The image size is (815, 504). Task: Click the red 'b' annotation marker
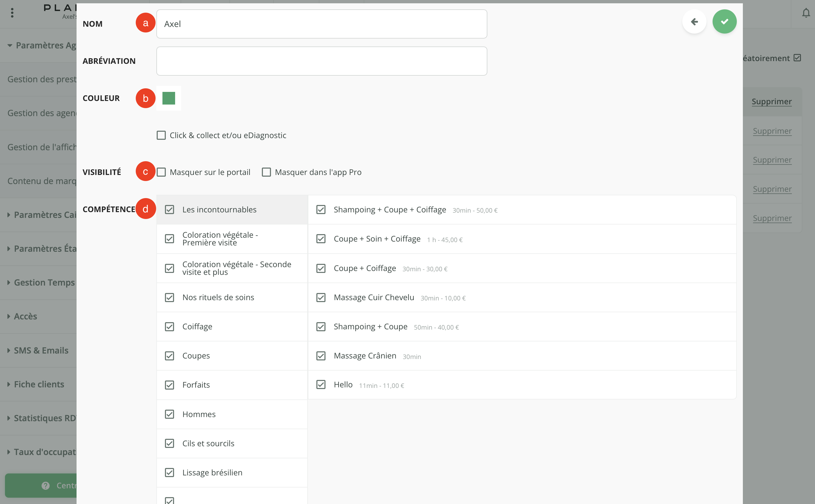coord(145,98)
